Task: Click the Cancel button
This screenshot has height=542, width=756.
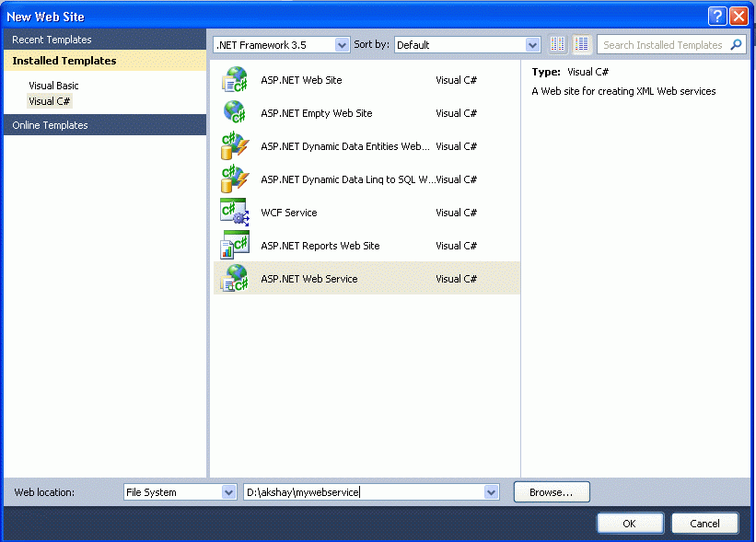Action: point(704,524)
